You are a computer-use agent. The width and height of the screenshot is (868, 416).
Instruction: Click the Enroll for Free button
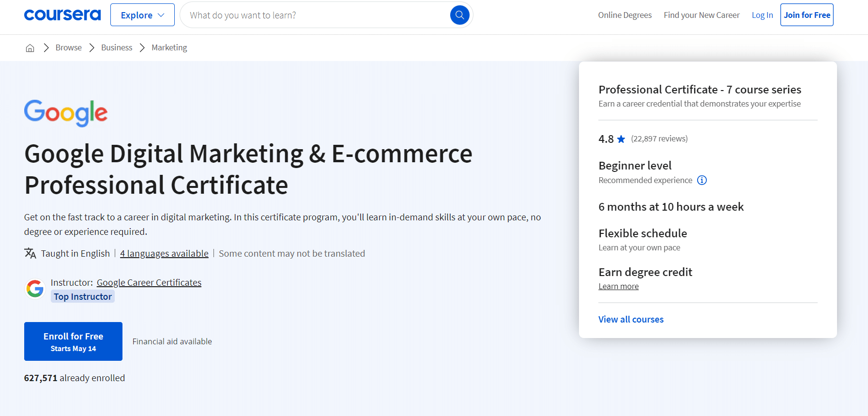pyautogui.click(x=73, y=341)
